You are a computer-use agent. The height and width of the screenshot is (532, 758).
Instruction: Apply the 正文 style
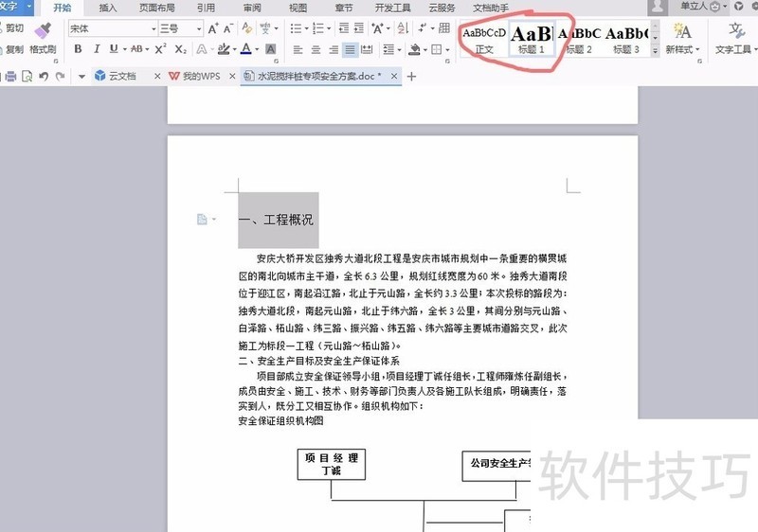484,40
